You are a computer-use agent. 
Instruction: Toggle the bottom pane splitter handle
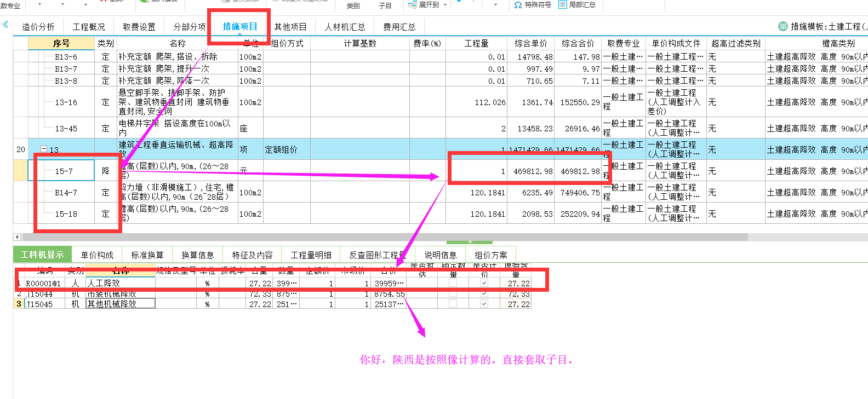coord(469,242)
